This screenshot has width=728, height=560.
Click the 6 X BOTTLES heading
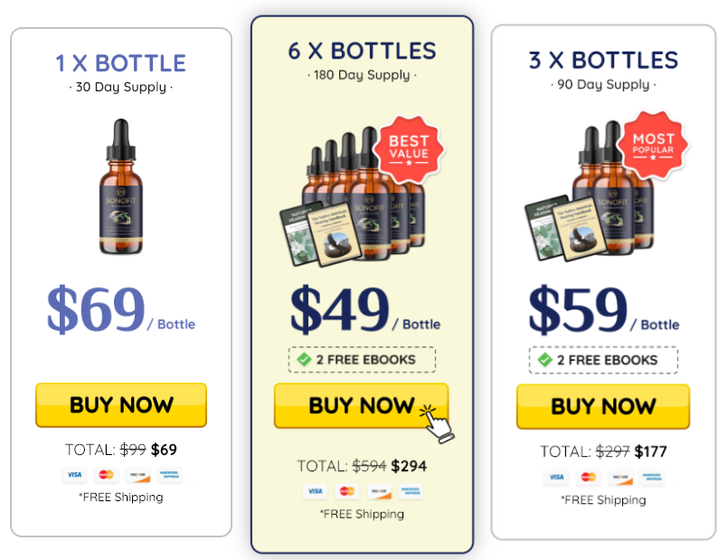pyautogui.click(x=362, y=51)
